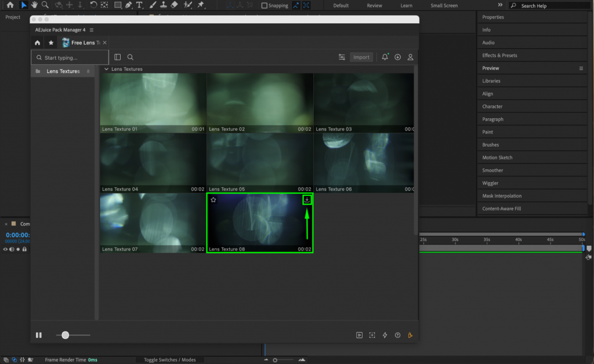Viewport: 594px width, 364px height.
Task: Select the Zoom tool
Action: pos(44,5)
